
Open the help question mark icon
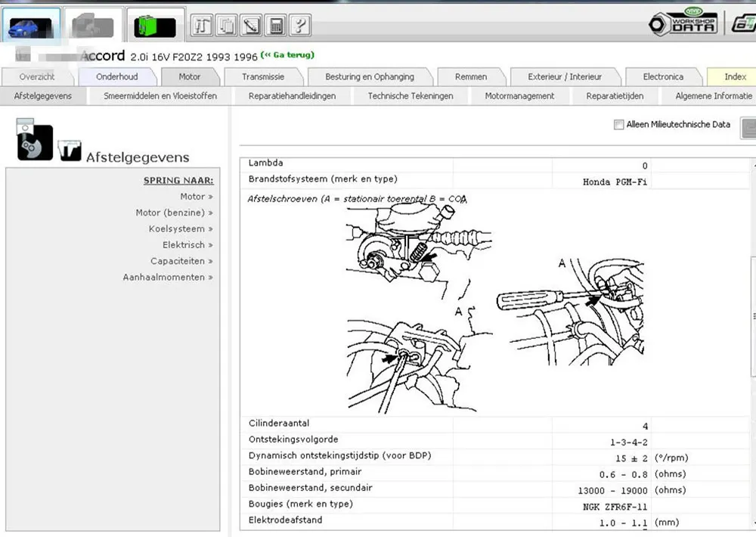click(300, 25)
